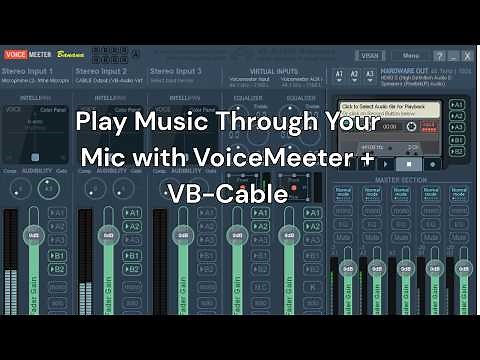Open EQ on master bus A2
480x360 pixels.
(x=372, y=224)
